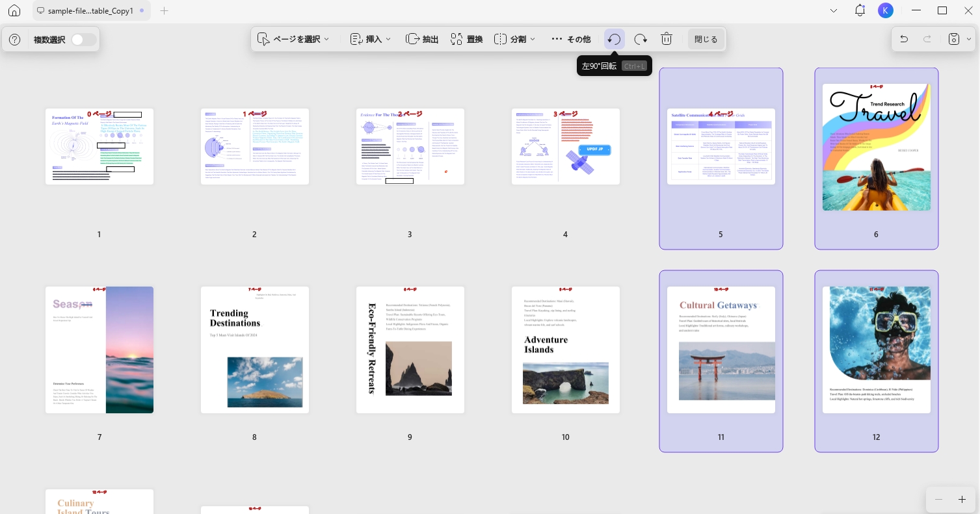Close the sample-file tab via its dot

click(x=142, y=11)
